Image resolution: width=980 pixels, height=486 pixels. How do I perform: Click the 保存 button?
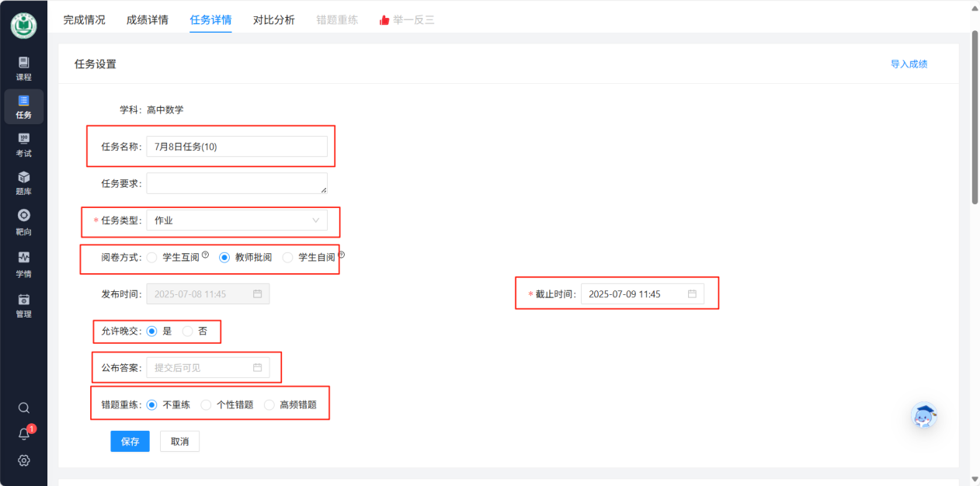point(130,441)
